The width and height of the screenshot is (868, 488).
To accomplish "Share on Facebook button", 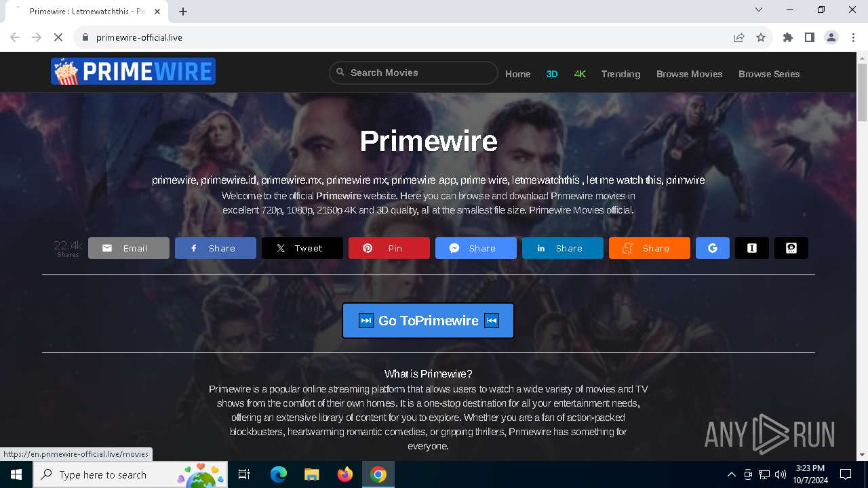I will (x=216, y=248).
